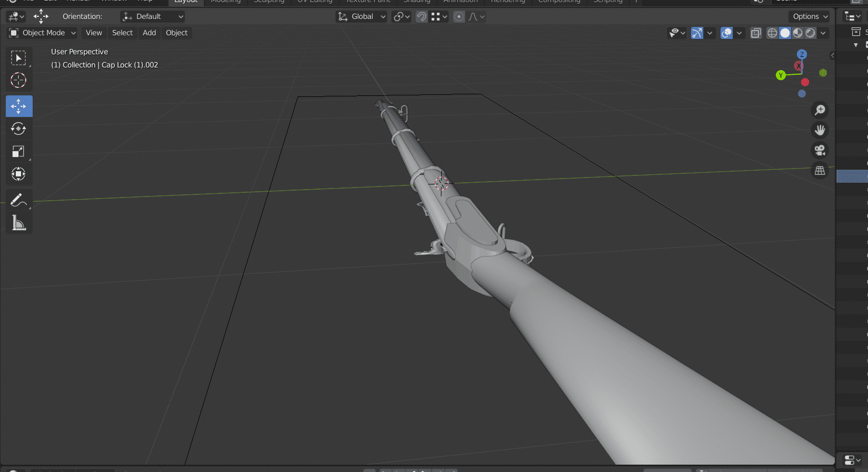
Task: Switch viewport shading to Wireframe
Action: [x=772, y=33]
